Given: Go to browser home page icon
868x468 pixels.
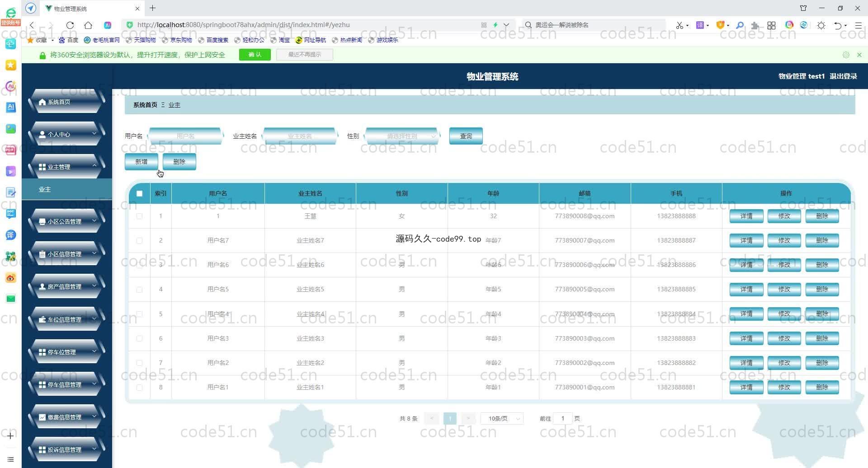Looking at the screenshot, I should coord(88,25).
